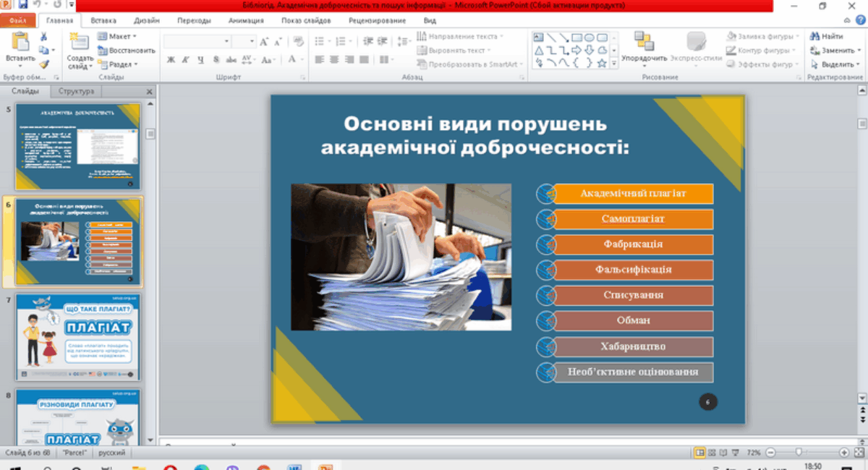This screenshot has width=868, height=470.
Task: Expand shapes gallery more arrow
Action: tap(614, 64)
